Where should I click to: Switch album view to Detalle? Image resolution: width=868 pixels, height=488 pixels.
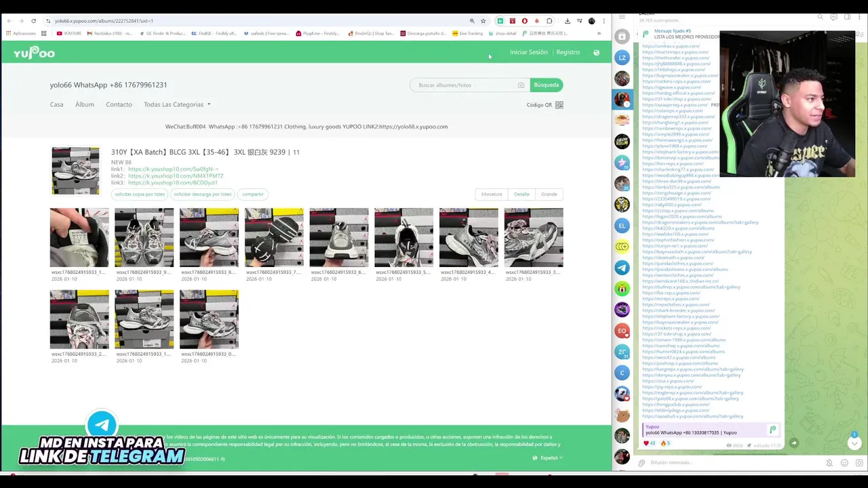point(521,195)
